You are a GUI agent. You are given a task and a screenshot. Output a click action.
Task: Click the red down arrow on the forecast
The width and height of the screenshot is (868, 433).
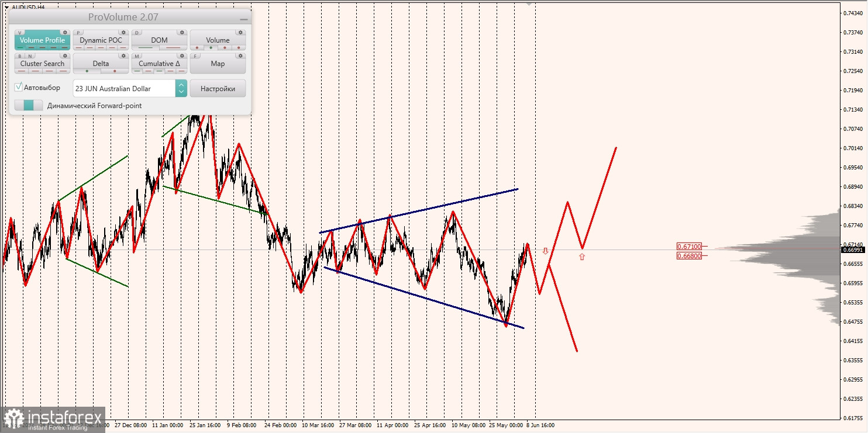point(545,251)
